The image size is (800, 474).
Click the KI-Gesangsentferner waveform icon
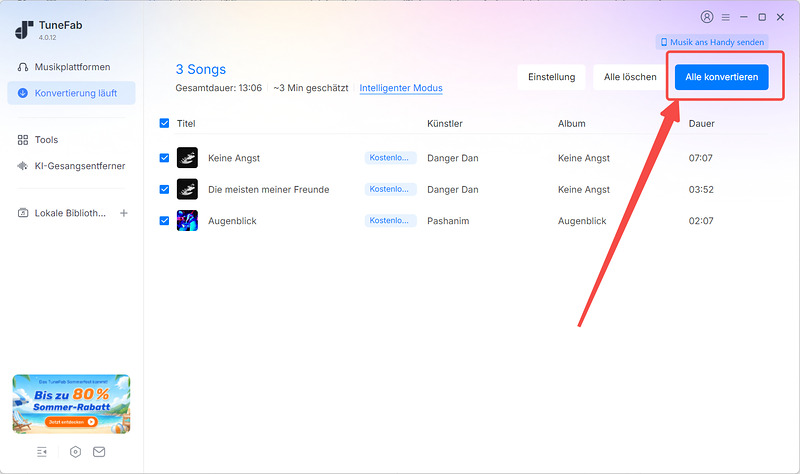pyautogui.click(x=23, y=166)
